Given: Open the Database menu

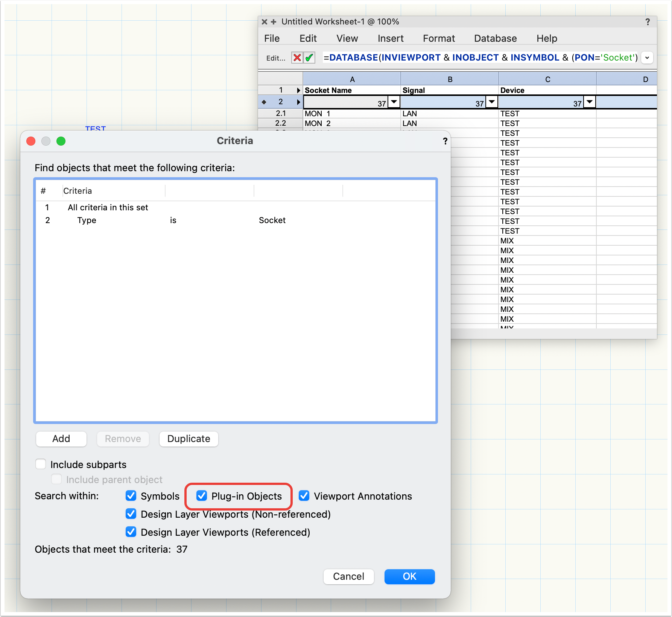Looking at the screenshot, I should pyautogui.click(x=495, y=38).
